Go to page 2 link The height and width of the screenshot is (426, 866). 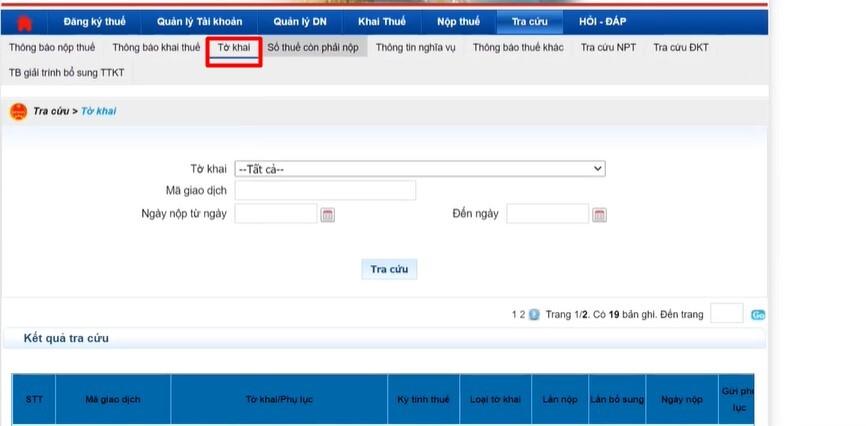[x=522, y=314]
